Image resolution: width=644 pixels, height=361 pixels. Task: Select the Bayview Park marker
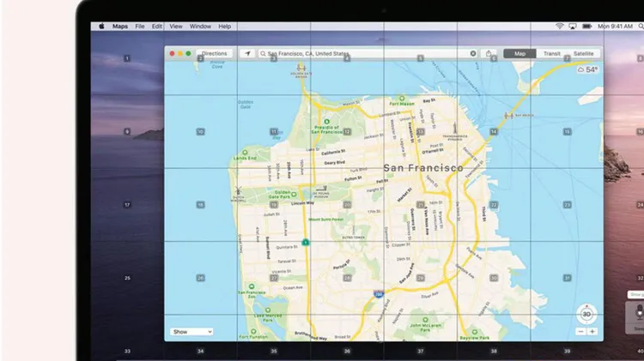(475, 332)
